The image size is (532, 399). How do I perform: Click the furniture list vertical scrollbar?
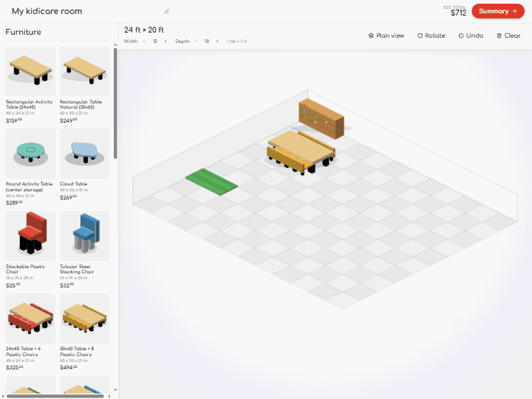pyautogui.click(x=115, y=103)
